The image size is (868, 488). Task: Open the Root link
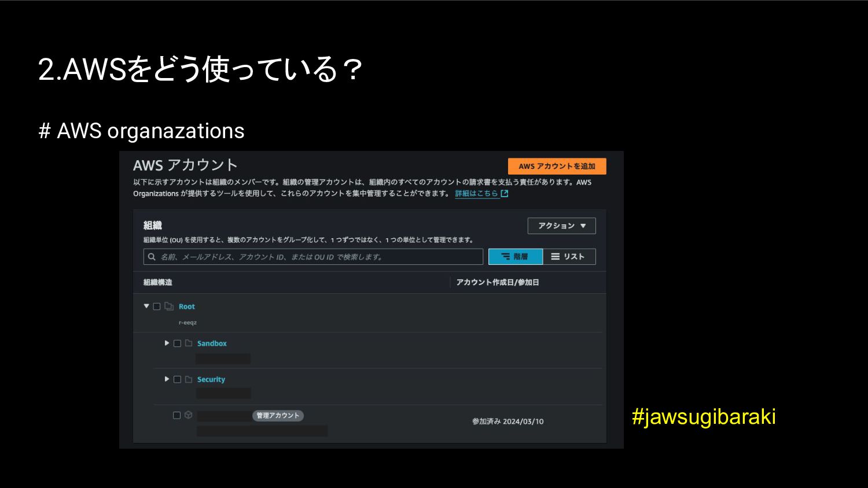(187, 306)
